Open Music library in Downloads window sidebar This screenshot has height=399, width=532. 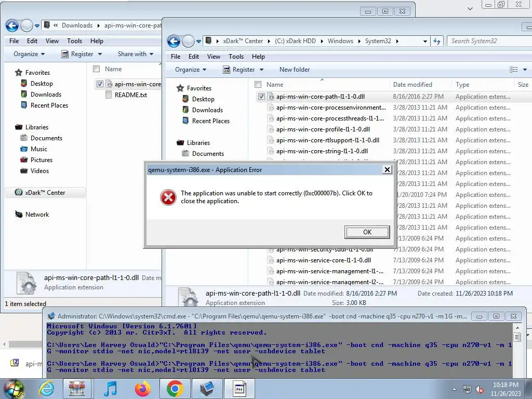(x=38, y=149)
